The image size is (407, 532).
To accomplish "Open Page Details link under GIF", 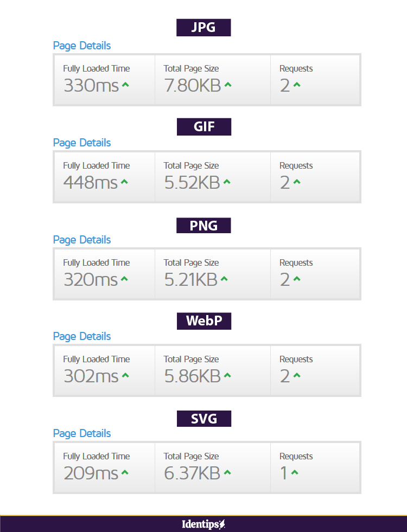I will [82, 143].
